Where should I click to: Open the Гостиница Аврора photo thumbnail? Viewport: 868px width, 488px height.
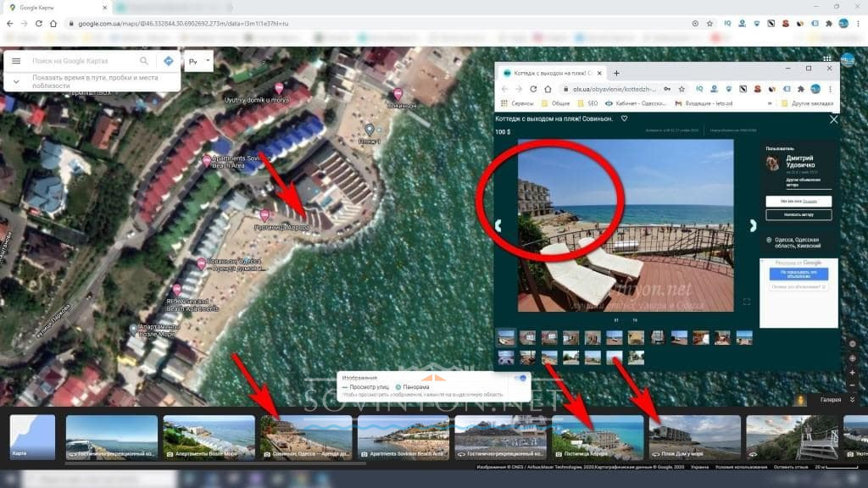click(598, 436)
